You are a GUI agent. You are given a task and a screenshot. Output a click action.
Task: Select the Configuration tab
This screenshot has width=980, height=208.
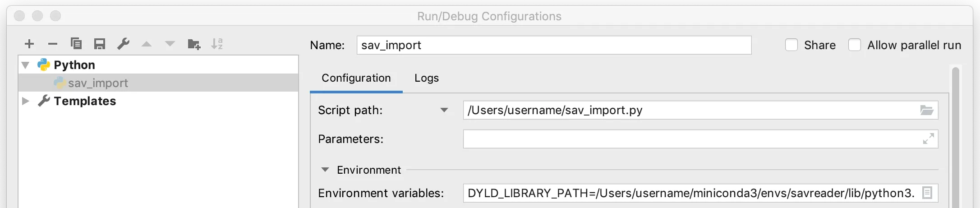pyautogui.click(x=356, y=78)
